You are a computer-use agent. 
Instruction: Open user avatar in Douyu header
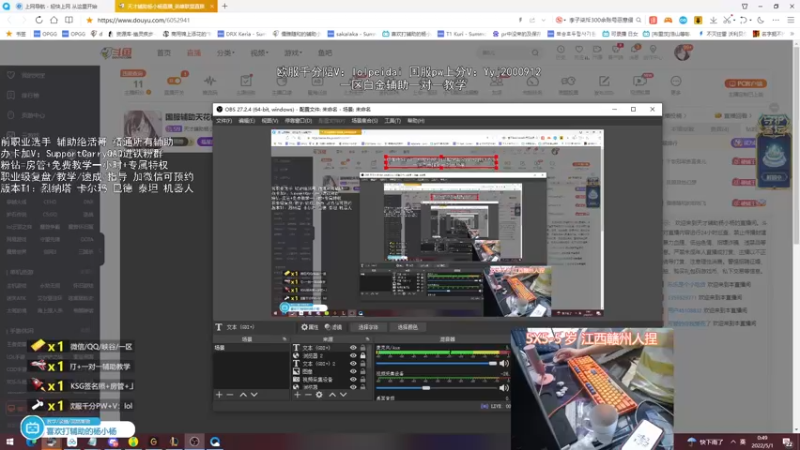682,52
